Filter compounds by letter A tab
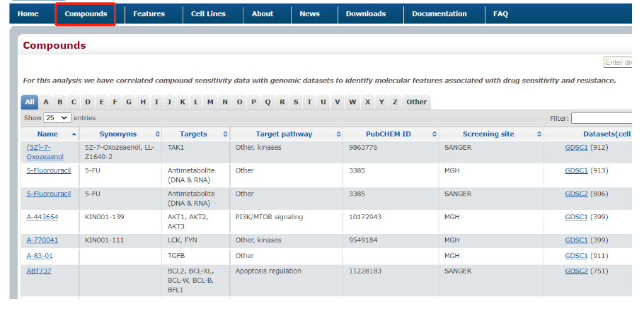This screenshot has width=644, height=311. tap(46, 102)
